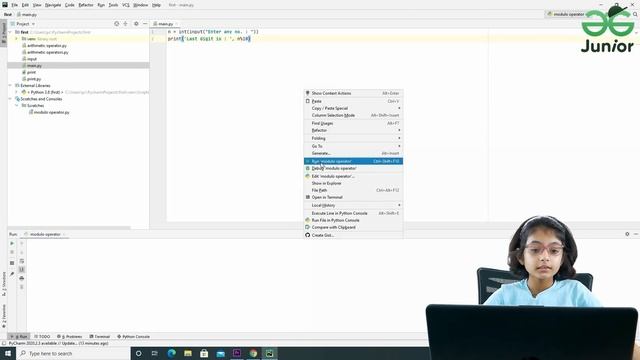The height and width of the screenshot is (360, 640).
Task: Expand Python 3.8 interpreter node
Action: click(17, 92)
